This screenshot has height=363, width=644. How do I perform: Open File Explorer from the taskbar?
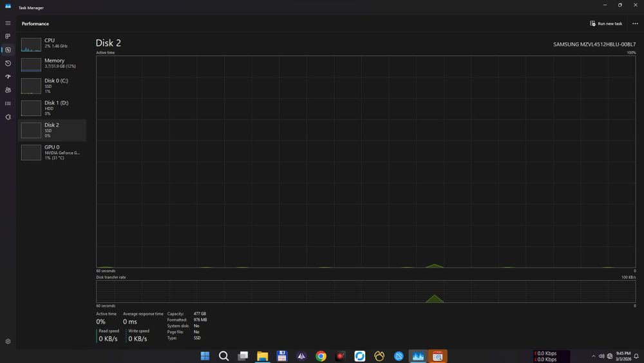(x=263, y=356)
